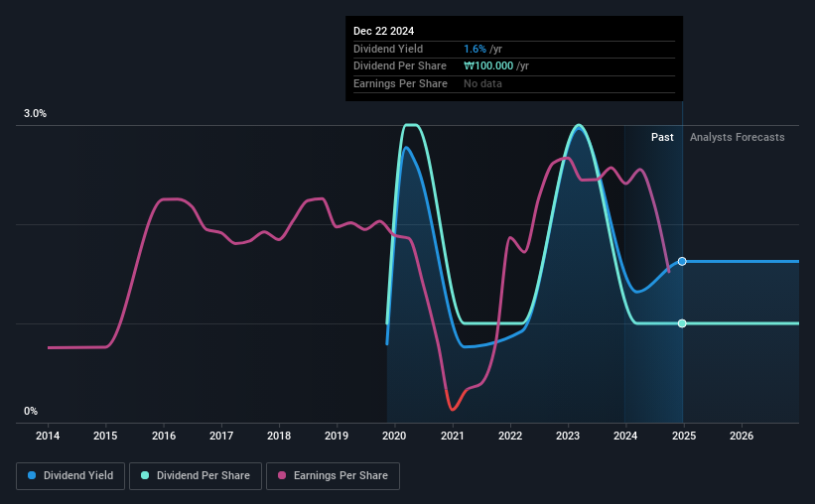Click the 2025 x-axis label
Image resolution: width=815 pixels, height=504 pixels.
click(684, 436)
